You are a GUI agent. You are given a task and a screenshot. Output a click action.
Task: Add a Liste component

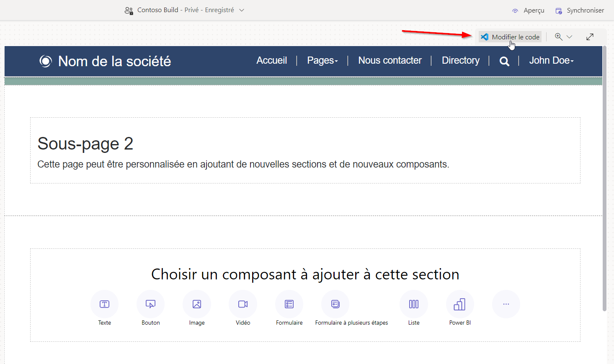click(x=414, y=304)
